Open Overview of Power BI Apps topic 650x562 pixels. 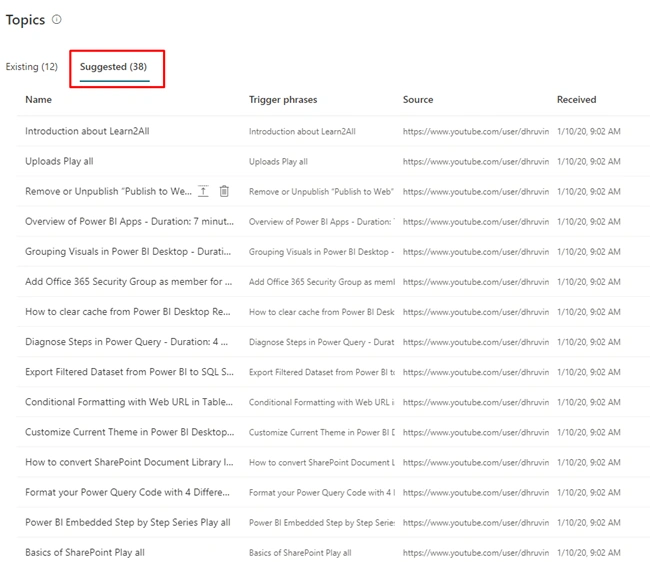click(129, 221)
